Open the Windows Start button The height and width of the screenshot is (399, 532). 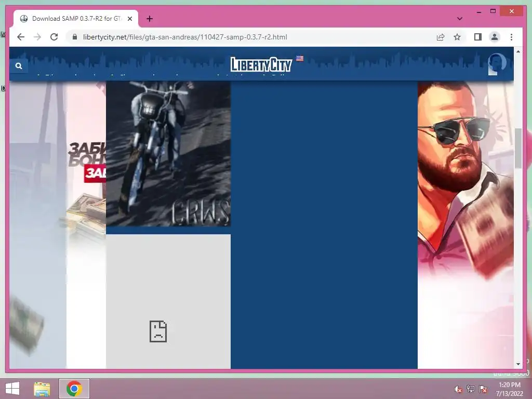coord(12,389)
